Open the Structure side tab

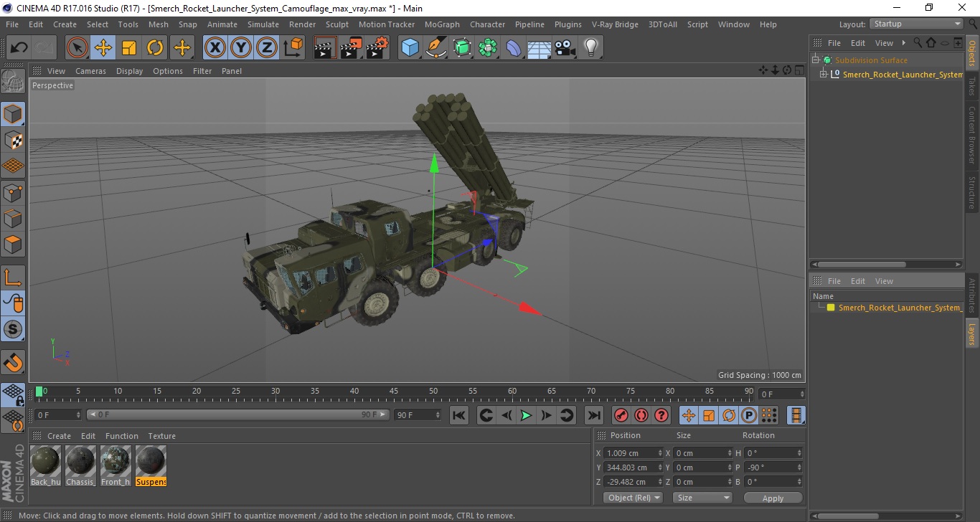click(x=972, y=192)
